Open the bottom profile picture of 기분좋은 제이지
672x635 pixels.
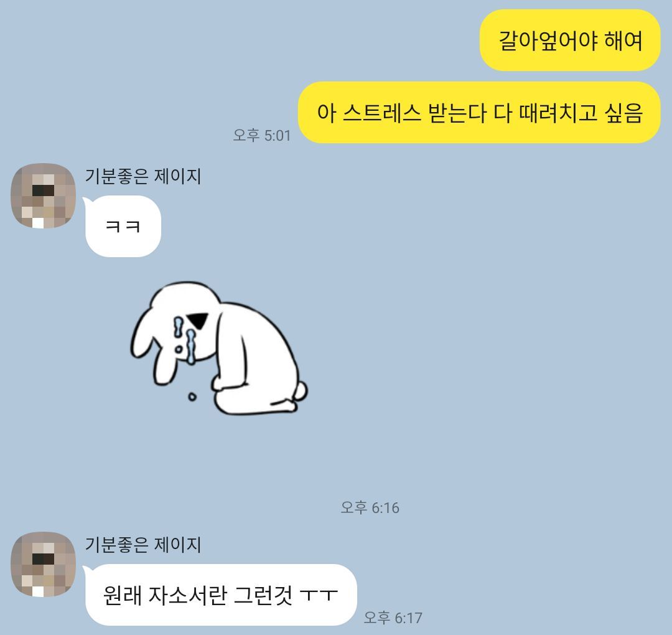click(44, 564)
